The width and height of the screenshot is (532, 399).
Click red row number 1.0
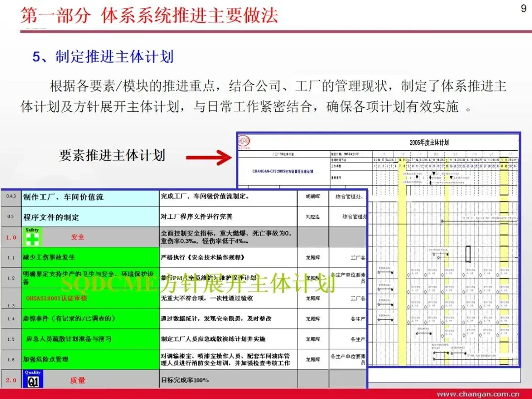(11, 237)
